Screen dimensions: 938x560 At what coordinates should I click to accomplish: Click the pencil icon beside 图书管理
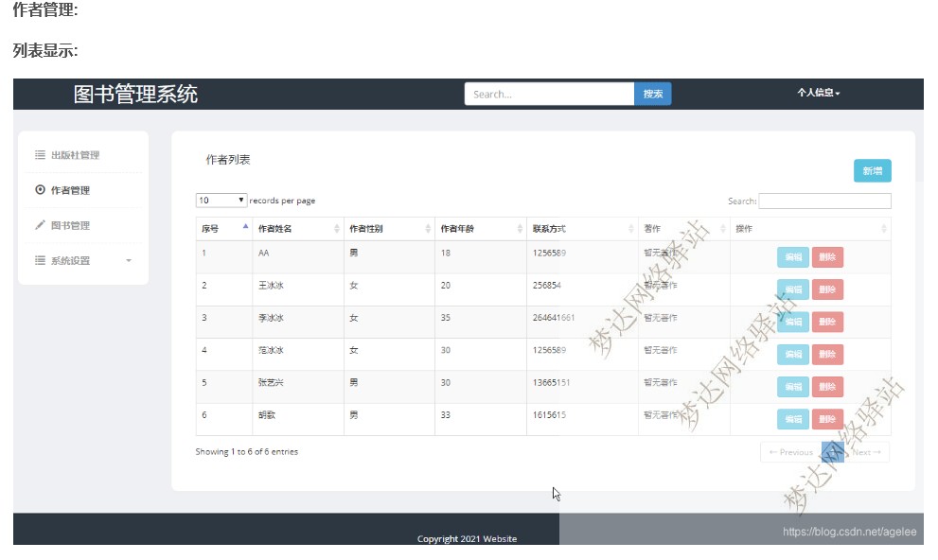(39, 225)
